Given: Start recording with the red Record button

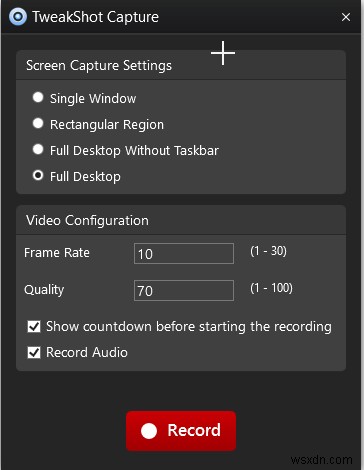Looking at the screenshot, I should [x=181, y=431].
